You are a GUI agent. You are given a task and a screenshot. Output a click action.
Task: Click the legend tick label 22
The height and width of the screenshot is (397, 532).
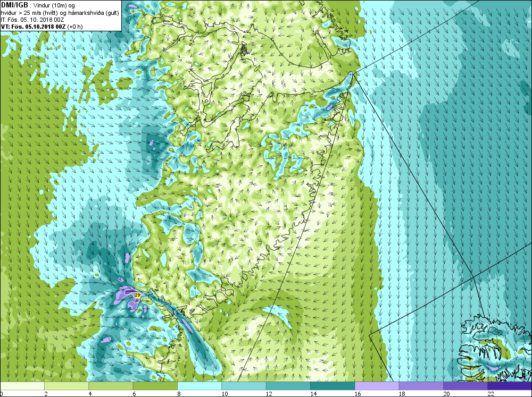491,394
